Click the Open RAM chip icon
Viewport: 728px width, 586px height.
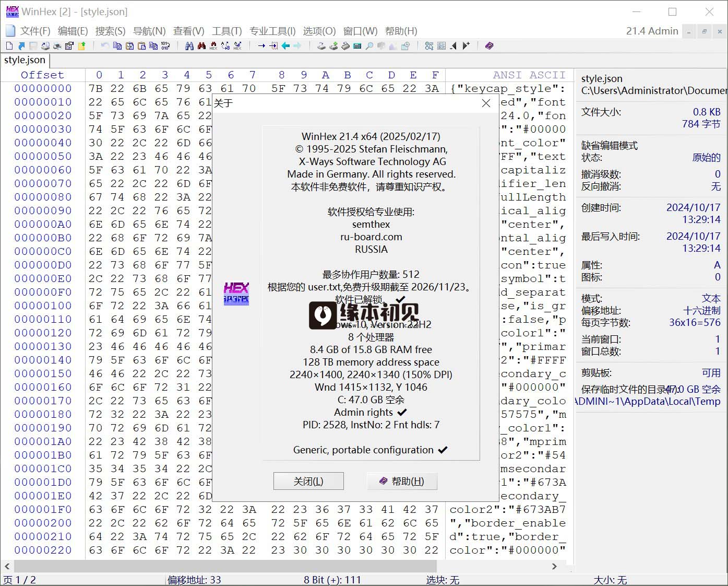345,46
